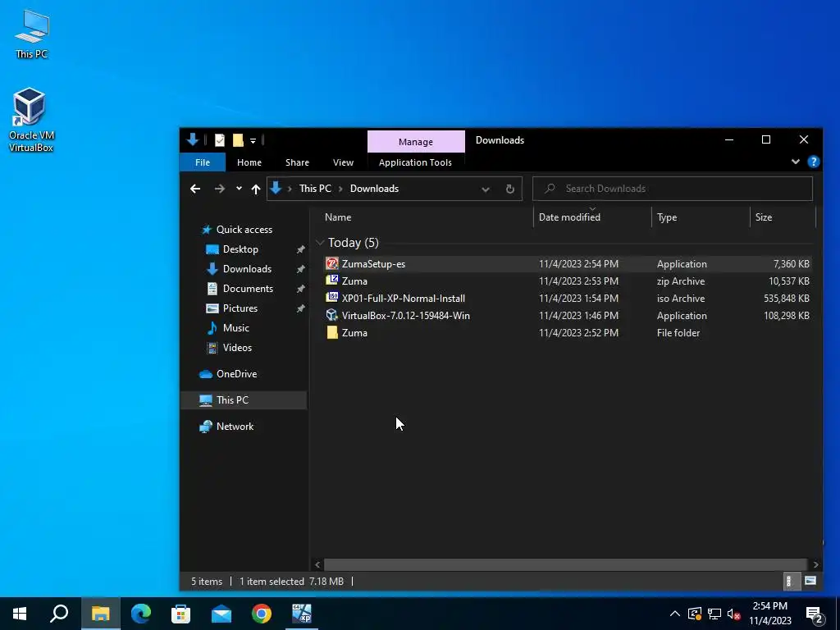This screenshot has width=840, height=630.
Task: Click the Forward navigation arrow
Action: click(220, 189)
